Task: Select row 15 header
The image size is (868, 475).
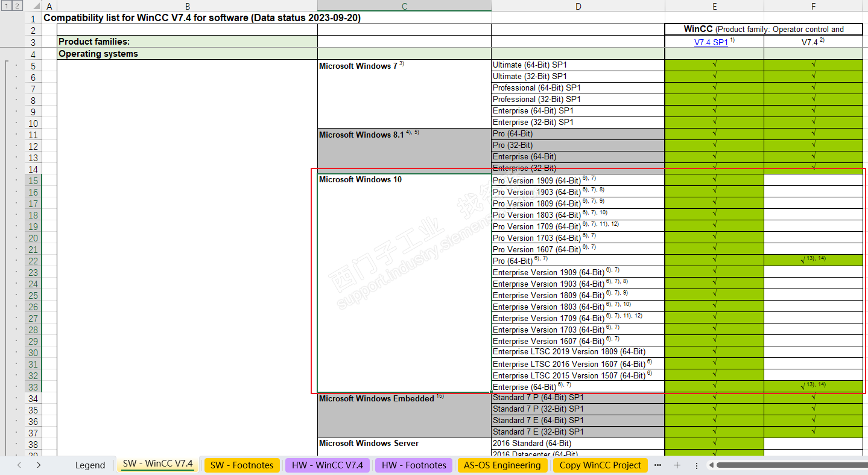Action: [x=33, y=180]
